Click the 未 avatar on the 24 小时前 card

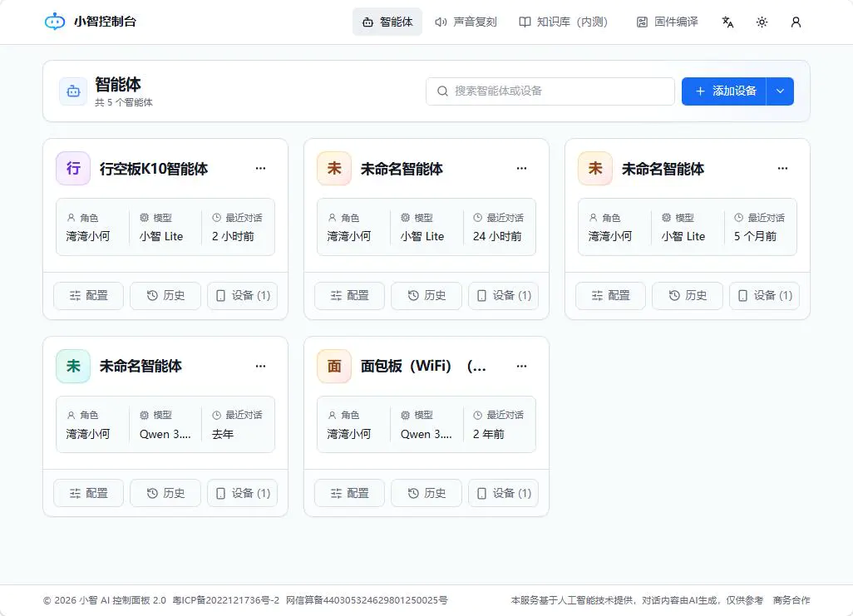pos(334,168)
